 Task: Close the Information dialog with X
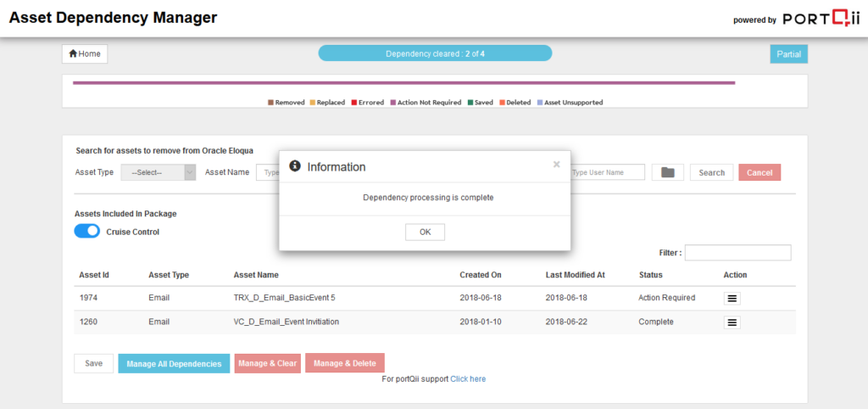point(556,165)
